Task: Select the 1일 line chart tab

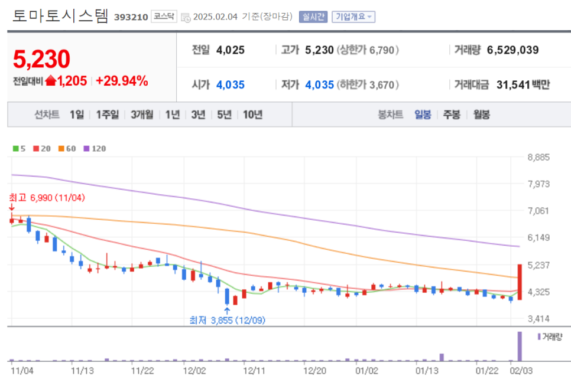Action: coord(77,115)
